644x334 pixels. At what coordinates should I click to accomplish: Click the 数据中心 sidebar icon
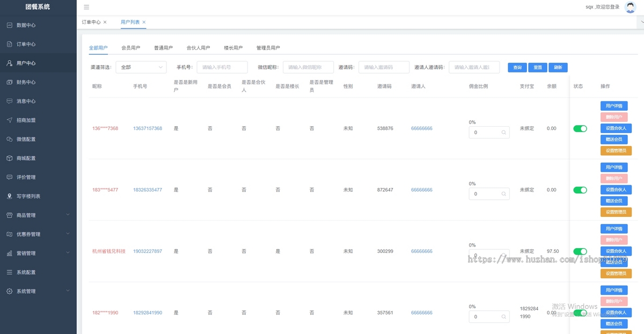(9, 25)
